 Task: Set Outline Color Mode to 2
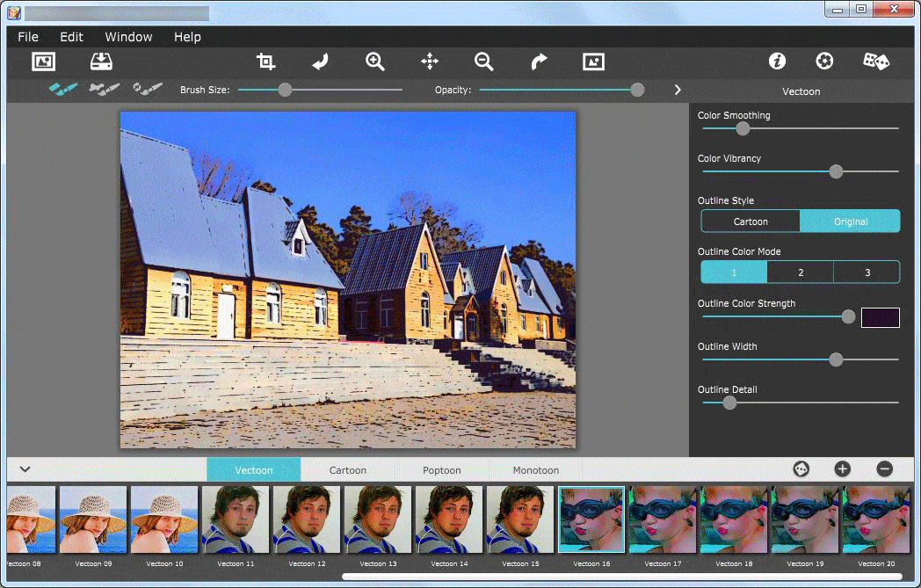pyautogui.click(x=800, y=272)
